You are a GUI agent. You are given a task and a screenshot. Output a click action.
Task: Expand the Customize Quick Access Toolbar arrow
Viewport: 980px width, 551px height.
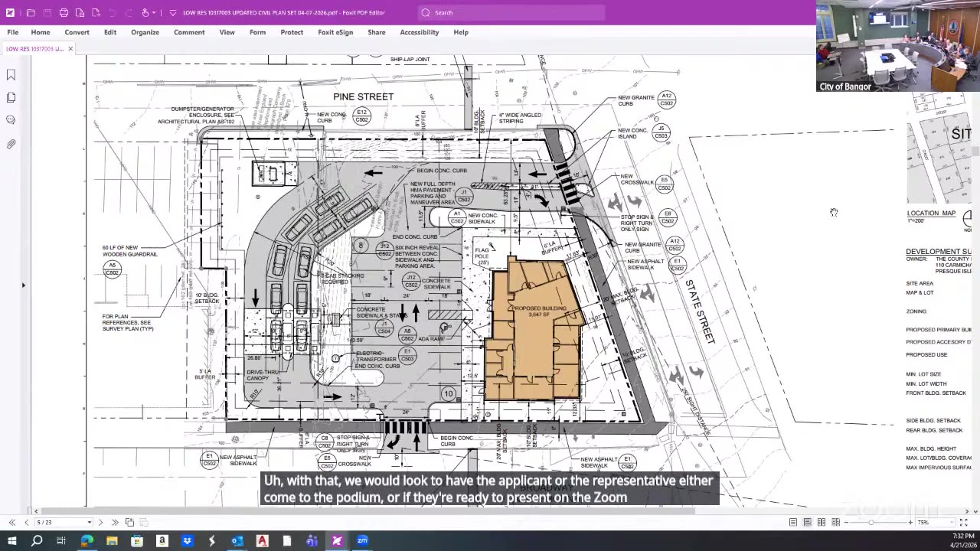click(x=173, y=12)
